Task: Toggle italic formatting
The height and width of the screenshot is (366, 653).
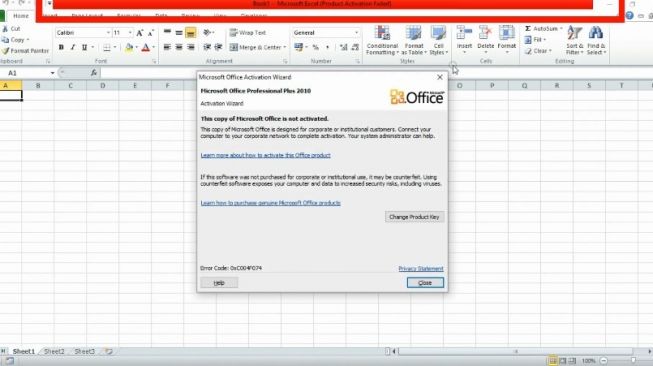Action: click(73, 47)
